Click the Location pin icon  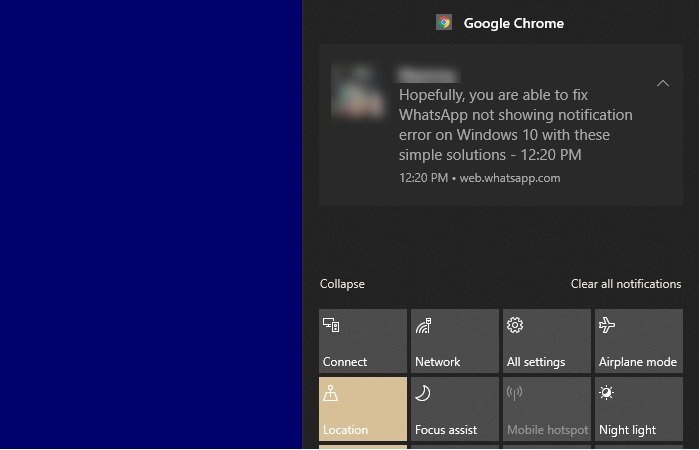point(330,393)
